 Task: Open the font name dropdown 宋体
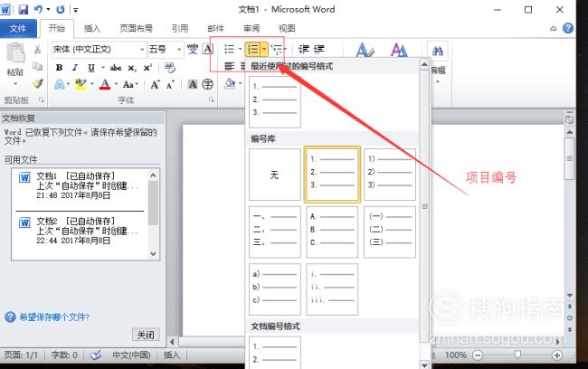142,50
